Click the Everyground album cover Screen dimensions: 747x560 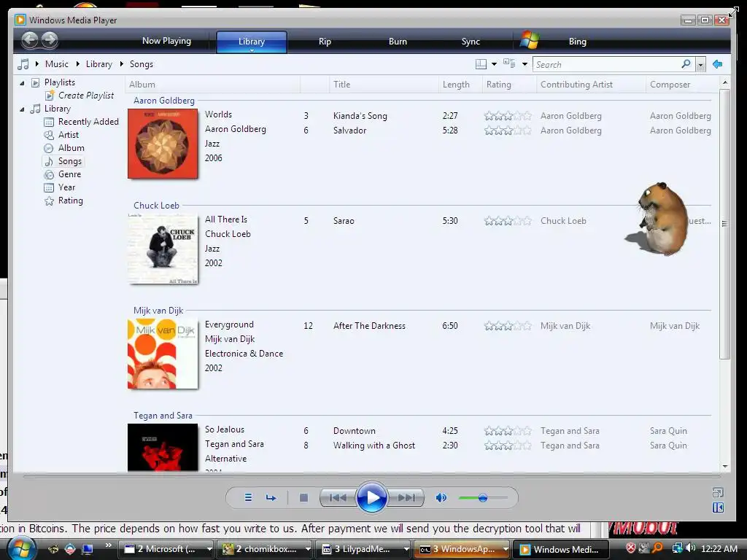tap(163, 354)
